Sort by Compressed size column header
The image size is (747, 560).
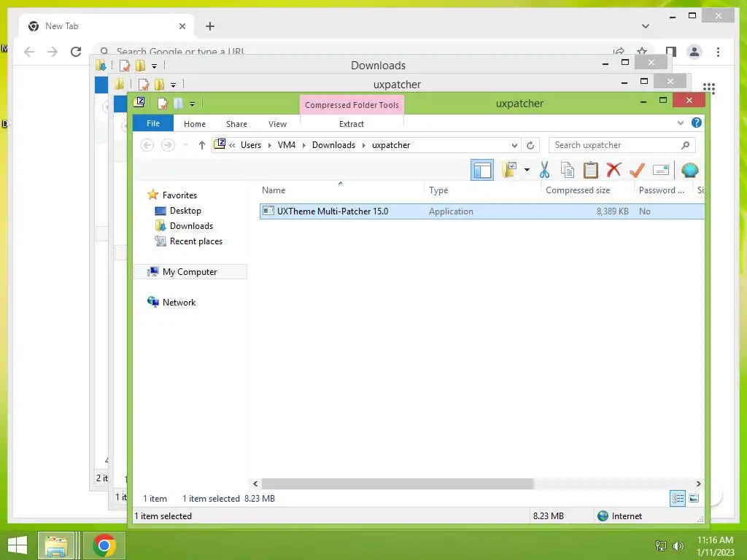(x=587, y=190)
